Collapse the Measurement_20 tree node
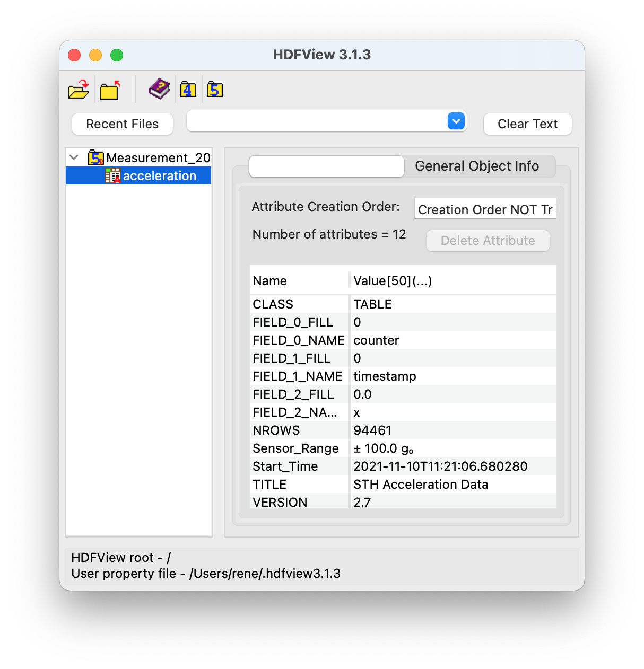 pyautogui.click(x=74, y=157)
